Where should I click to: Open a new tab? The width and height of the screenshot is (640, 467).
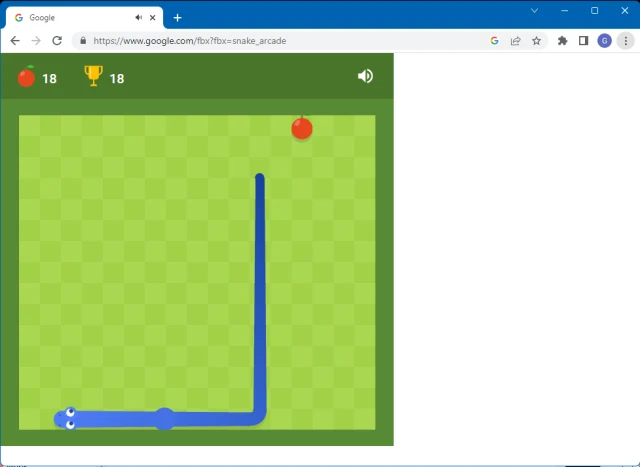click(177, 18)
